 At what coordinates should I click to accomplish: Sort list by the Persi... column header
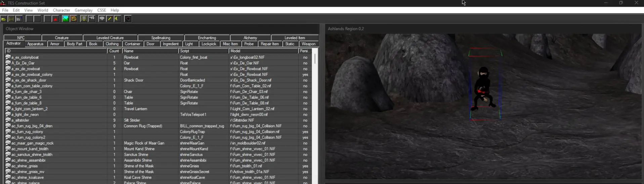(305, 51)
